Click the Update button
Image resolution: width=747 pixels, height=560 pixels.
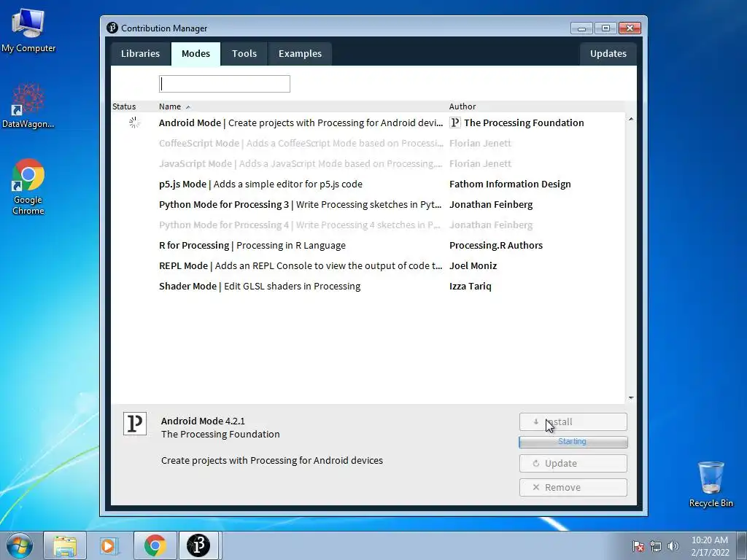point(573,463)
